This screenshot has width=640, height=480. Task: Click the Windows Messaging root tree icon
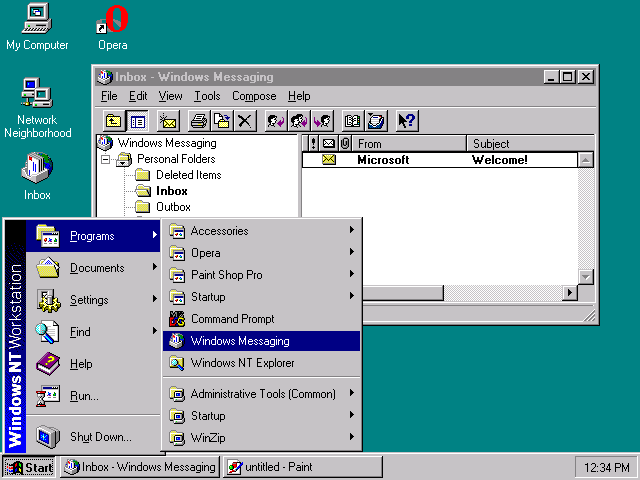(105, 142)
